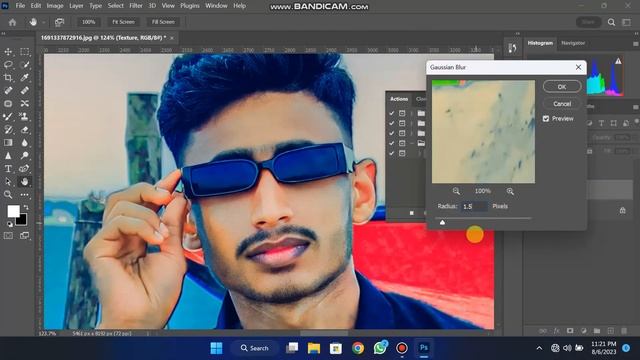
Task: Click the taskbar Search box
Action: coord(255,348)
